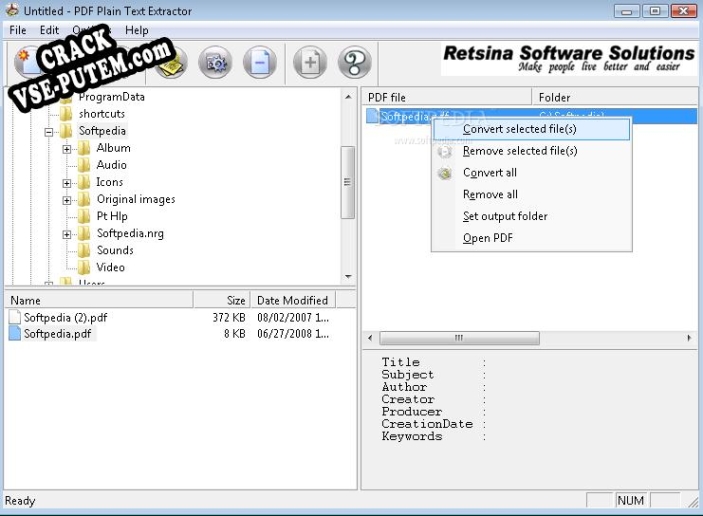Click the PDF file column header

tap(447, 97)
